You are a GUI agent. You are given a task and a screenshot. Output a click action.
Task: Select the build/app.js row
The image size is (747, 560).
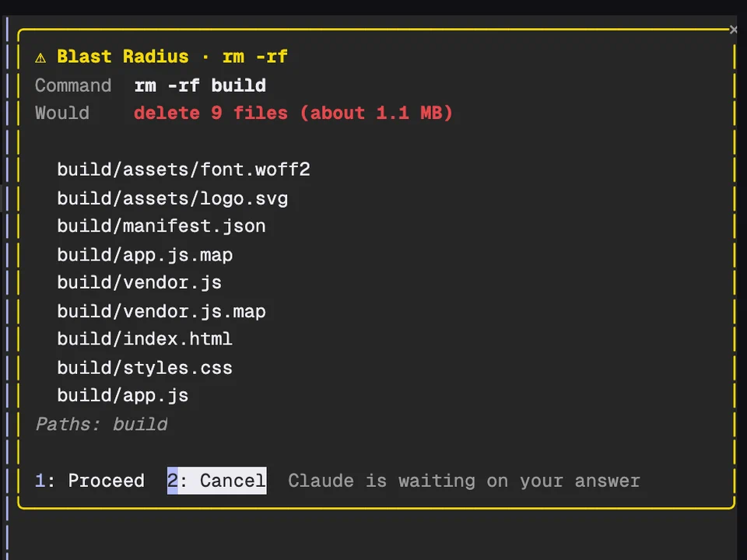coord(123,395)
